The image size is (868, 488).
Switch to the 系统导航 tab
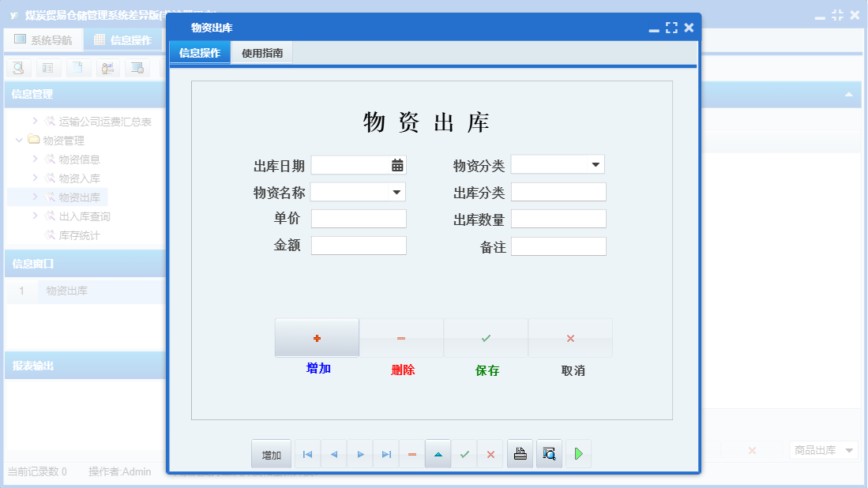point(43,39)
